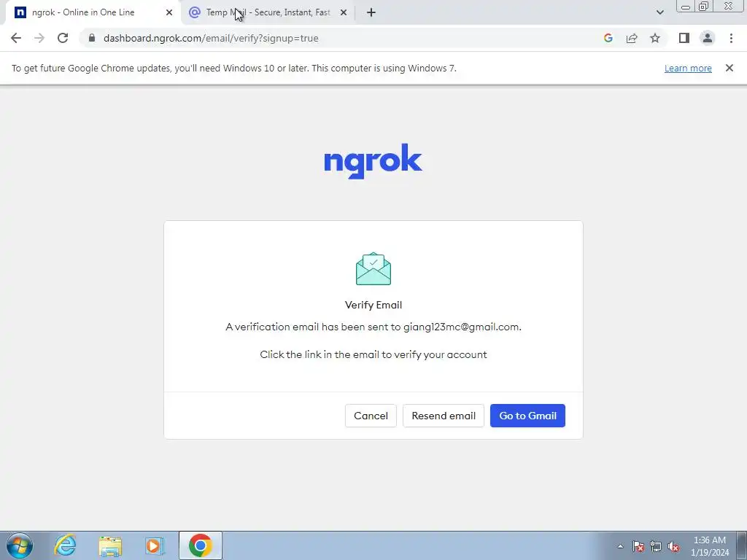This screenshot has height=560, width=747.
Task: Switch to the Temp Mail tab
Action: (x=268, y=12)
